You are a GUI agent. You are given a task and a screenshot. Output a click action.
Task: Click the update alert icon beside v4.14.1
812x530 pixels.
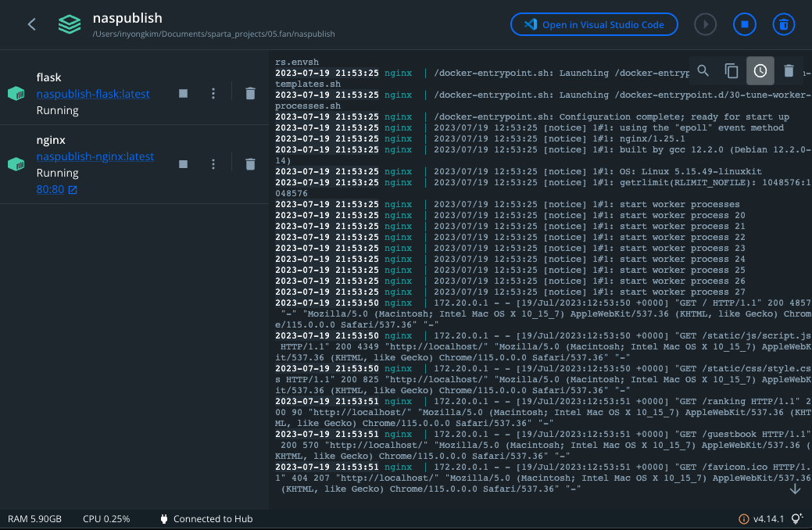tap(743, 519)
